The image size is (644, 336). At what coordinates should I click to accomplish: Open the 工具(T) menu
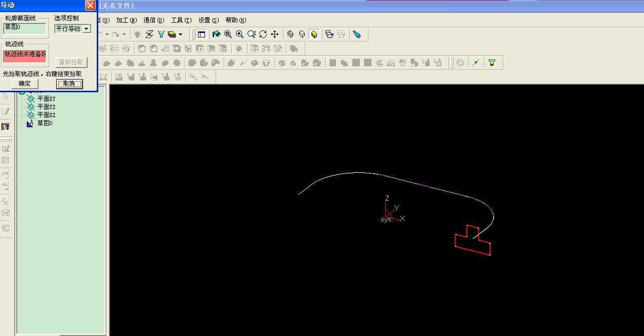(x=181, y=20)
